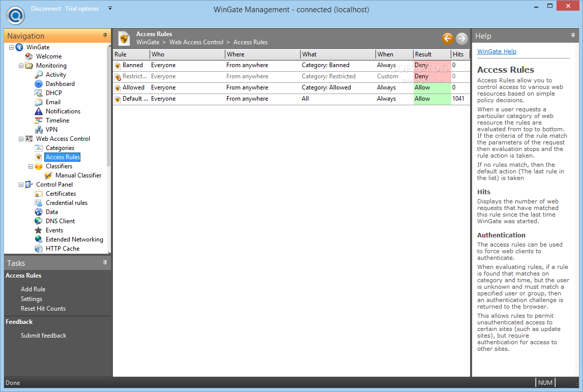This screenshot has height=392, width=583.
Task: Click the DHCP icon
Action: (x=39, y=93)
